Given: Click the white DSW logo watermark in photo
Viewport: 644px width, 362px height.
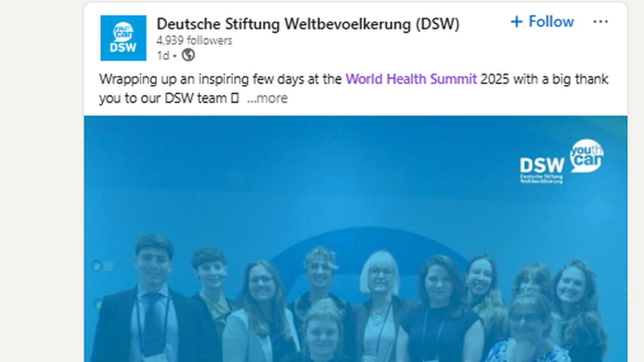Looking at the screenshot, I should (x=542, y=165).
